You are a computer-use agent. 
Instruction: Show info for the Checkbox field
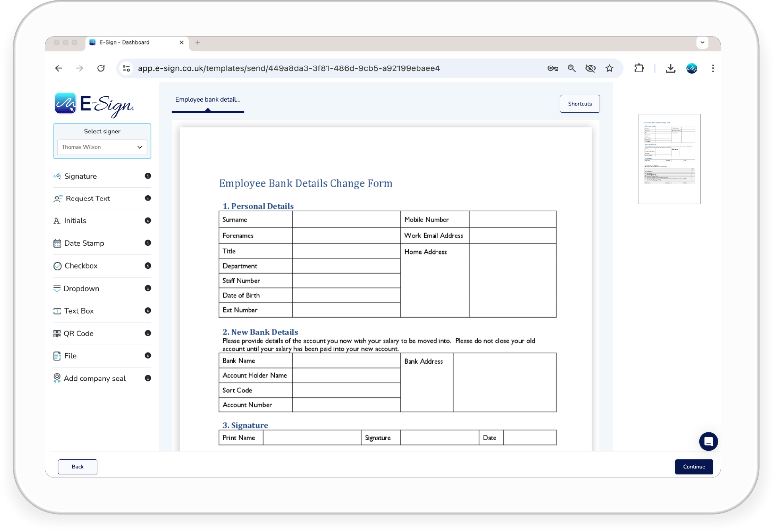coord(148,266)
